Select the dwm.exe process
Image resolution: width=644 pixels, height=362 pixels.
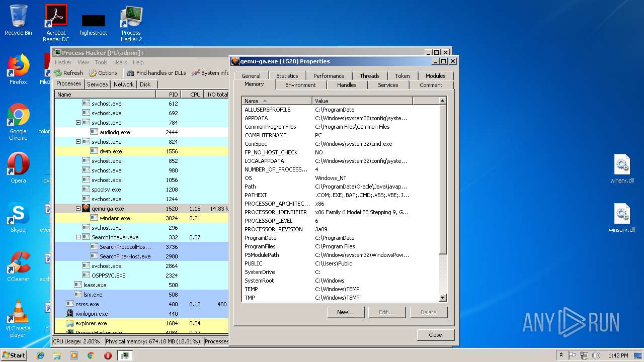tap(141, 151)
